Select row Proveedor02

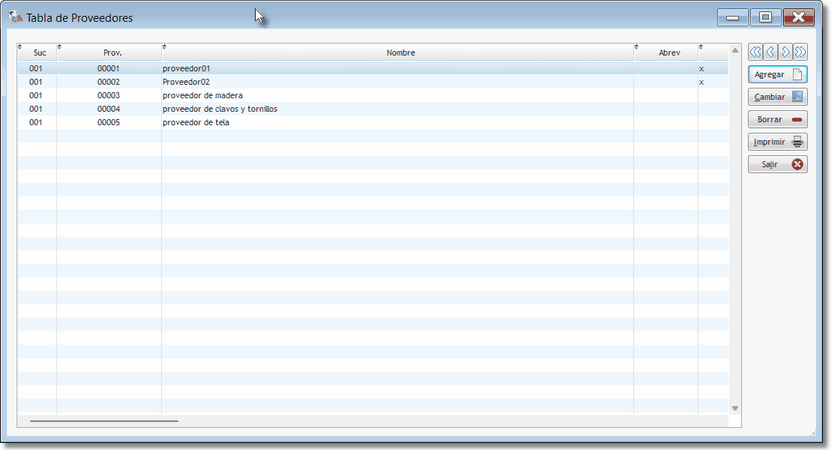(372, 82)
